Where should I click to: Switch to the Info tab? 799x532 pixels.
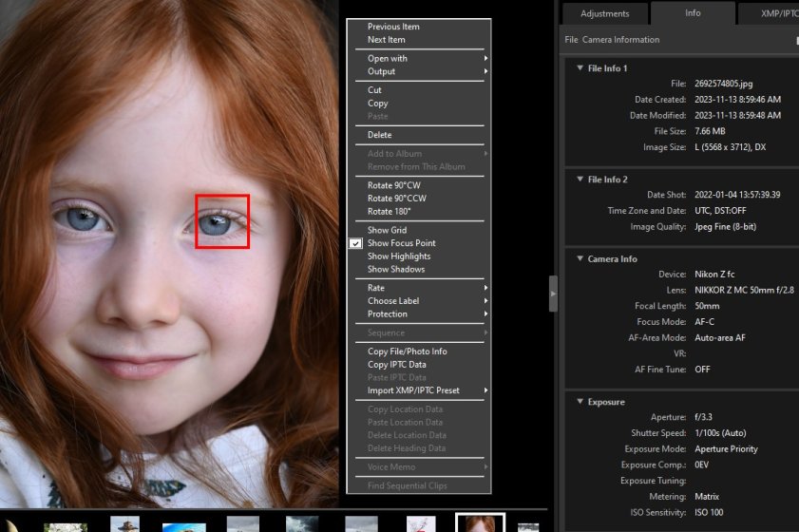(x=693, y=13)
